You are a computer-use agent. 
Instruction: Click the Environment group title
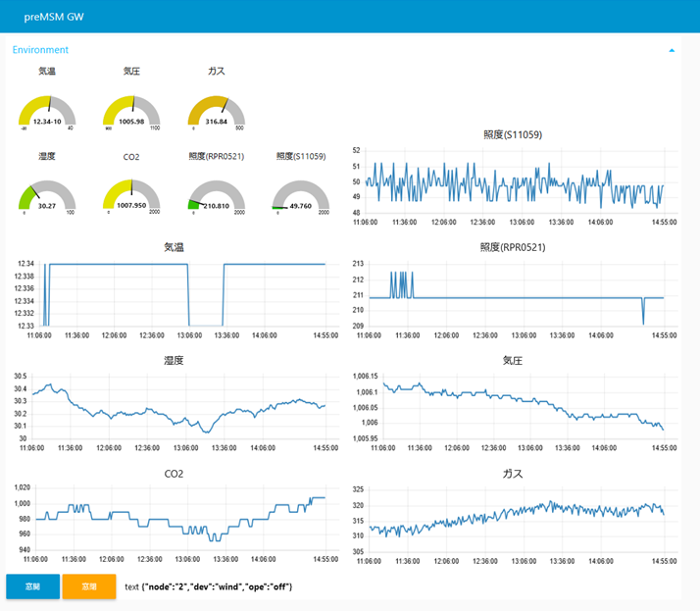point(40,49)
